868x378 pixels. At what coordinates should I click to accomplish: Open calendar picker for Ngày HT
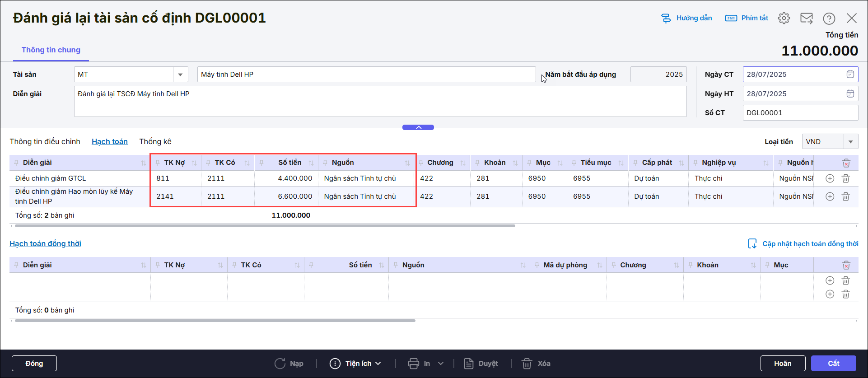tap(850, 94)
